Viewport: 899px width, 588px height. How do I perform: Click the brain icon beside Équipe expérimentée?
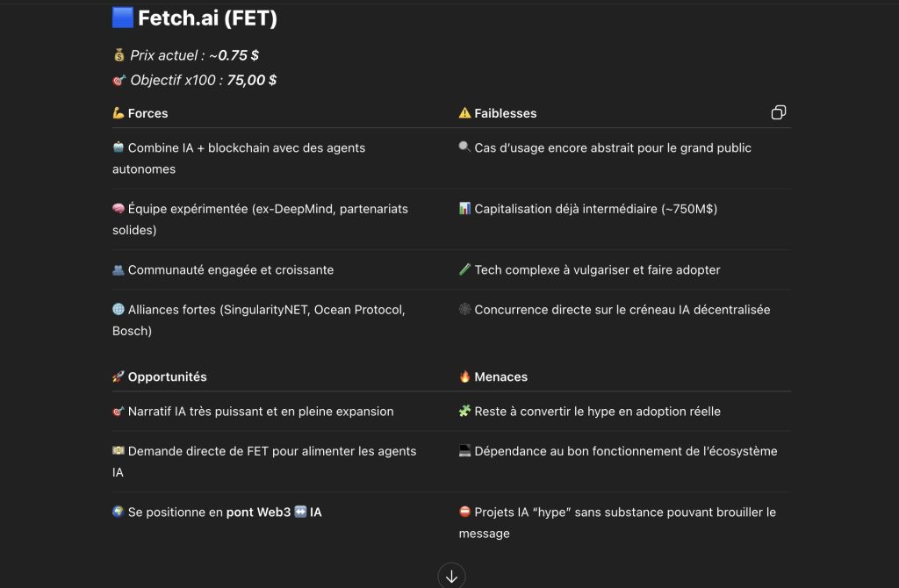click(119, 209)
